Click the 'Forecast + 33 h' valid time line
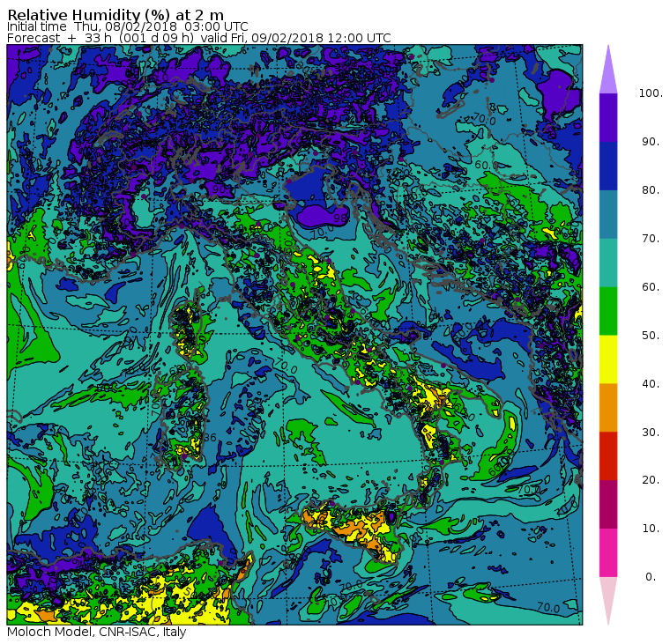This screenshot has width=670, height=644. [x=198, y=38]
